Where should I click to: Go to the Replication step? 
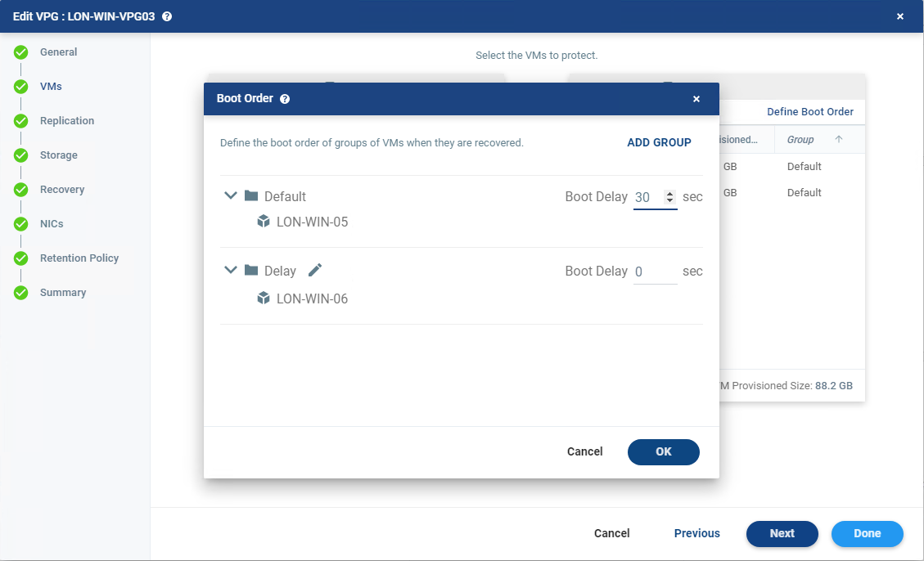67,121
